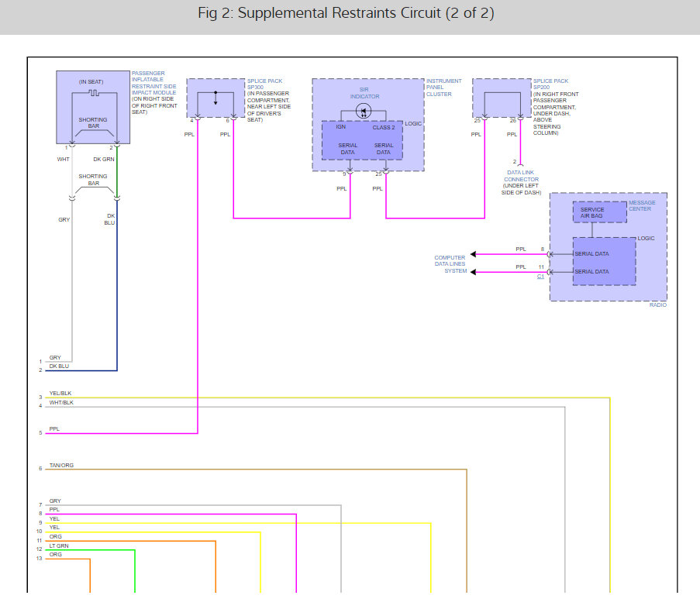This screenshot has height=616, width=700.
Task: Click the 'COMPUTER DATA LINES SYSTEM' label
Action: tap(450, 264)
